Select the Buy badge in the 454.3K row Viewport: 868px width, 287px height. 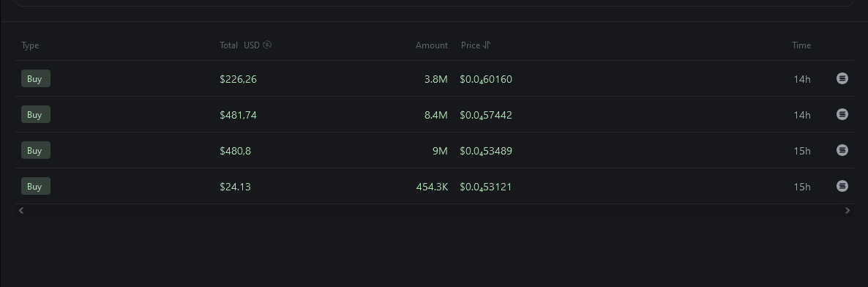point(35,186)
